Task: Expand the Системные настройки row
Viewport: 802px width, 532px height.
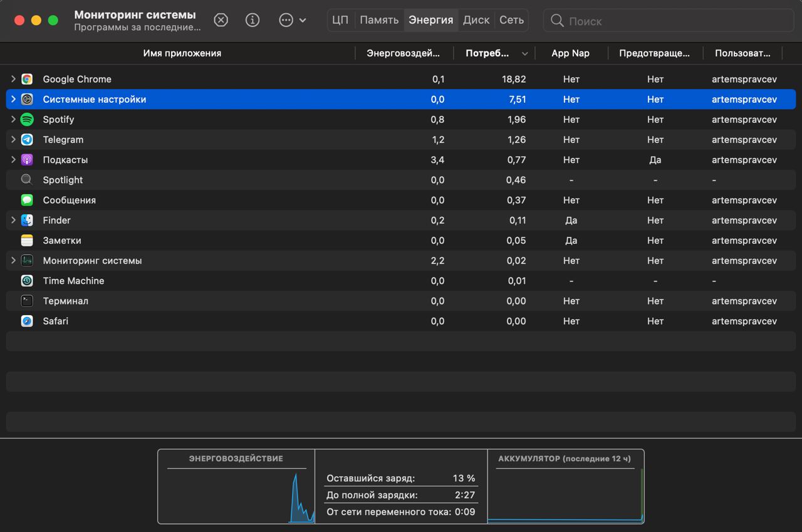Action: (13, 99)
